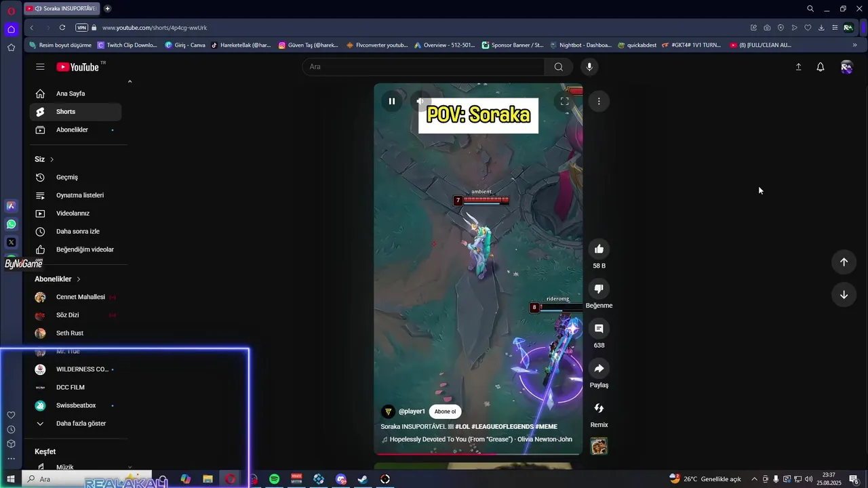Pause the Shorts video
Viewport: 868px width, 488px height.
391,102
